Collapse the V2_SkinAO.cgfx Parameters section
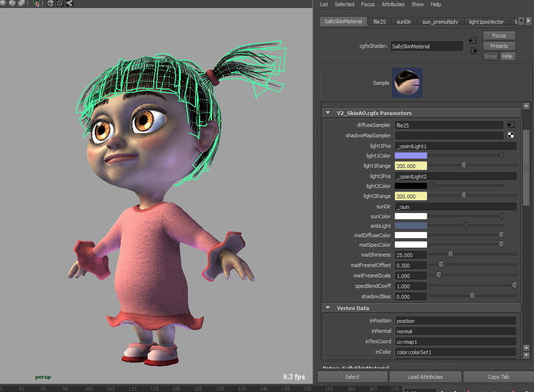 328,113
